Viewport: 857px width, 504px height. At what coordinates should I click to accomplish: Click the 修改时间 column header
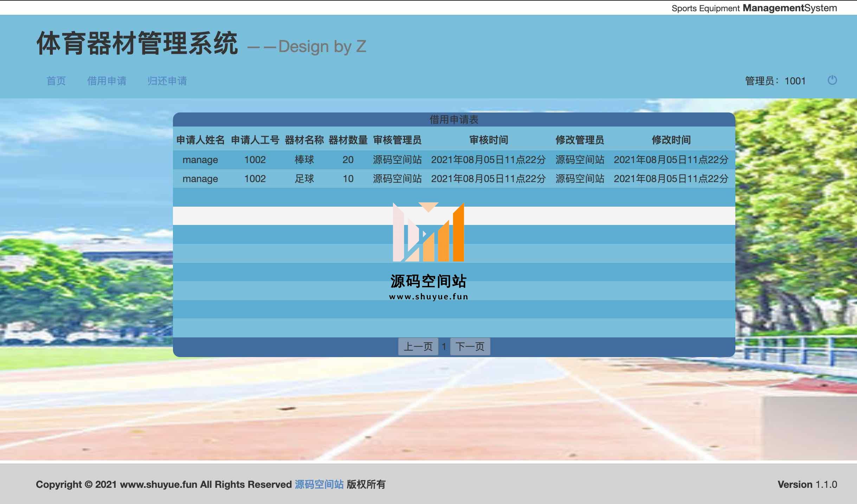point(671,140)
